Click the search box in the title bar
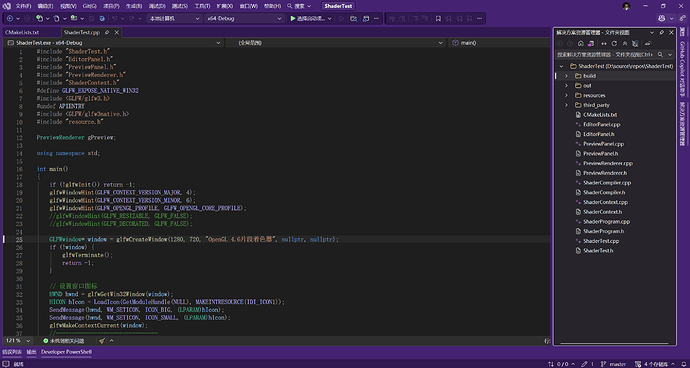690x368 pixels. 299,6
